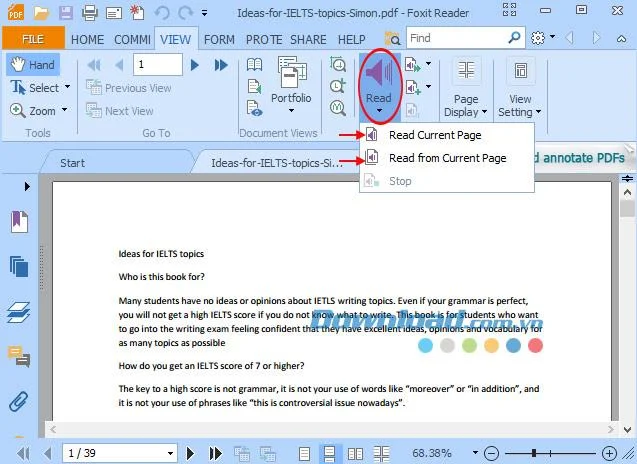Jump to first page in Go To group

[94, 65]
